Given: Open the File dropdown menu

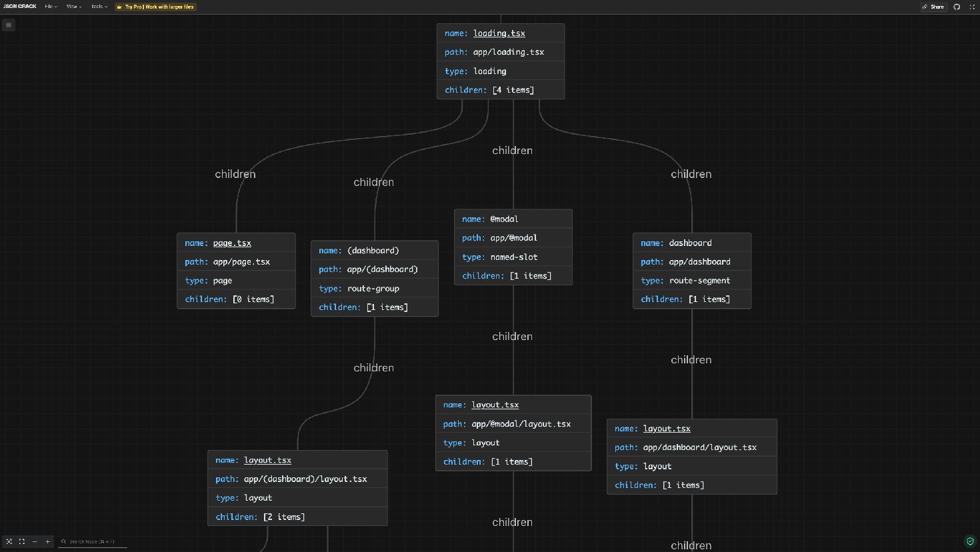Looking at the screenshot, I should tap(51, 7).
